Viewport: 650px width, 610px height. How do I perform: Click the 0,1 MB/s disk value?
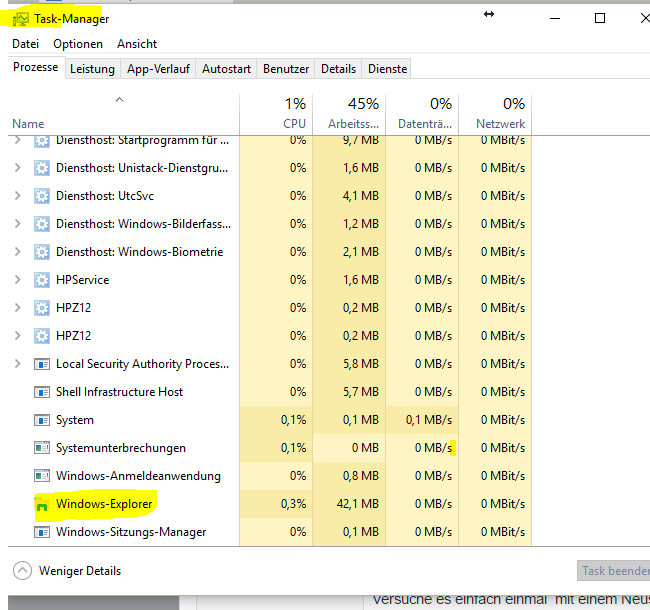[x=429, y=420]
